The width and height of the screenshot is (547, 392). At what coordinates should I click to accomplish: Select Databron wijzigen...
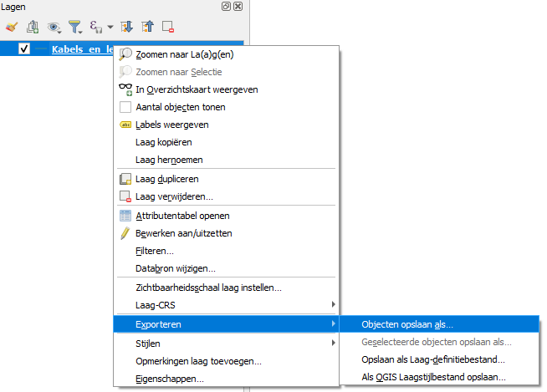click(x=226, y=268)
